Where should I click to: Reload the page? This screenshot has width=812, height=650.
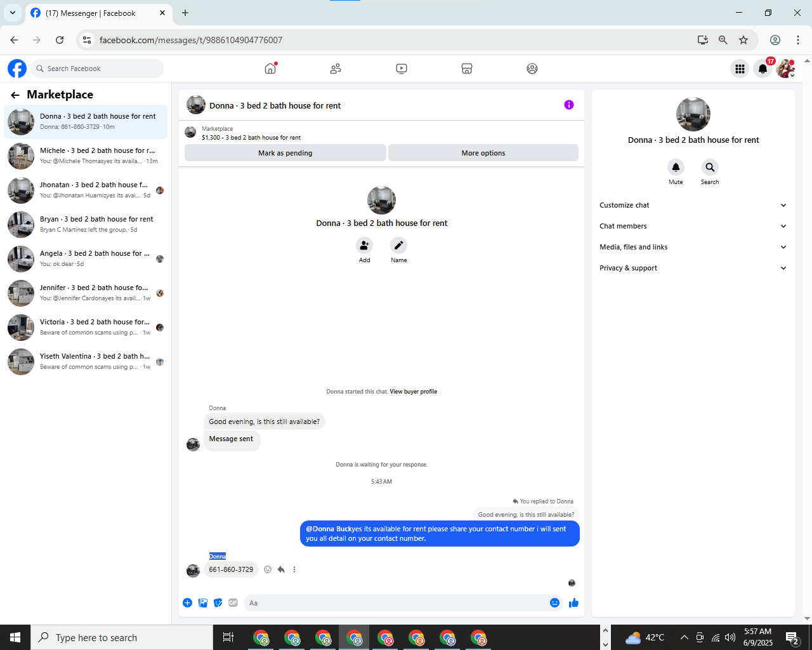pos(60,40)
